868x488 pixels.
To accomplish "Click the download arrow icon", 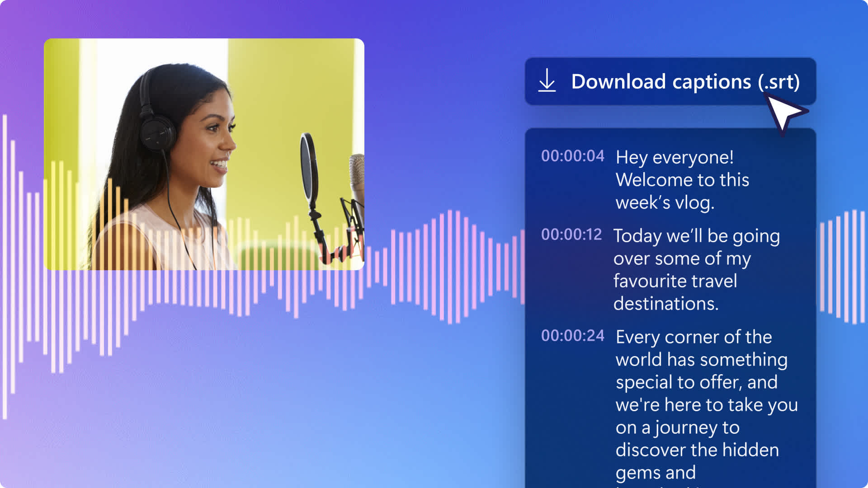I will point(547,80).
